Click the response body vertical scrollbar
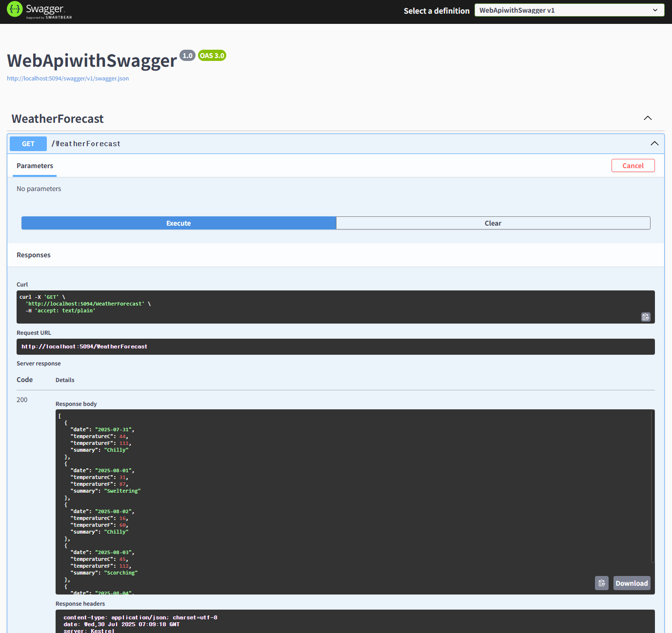 click(x=653, y=486)
